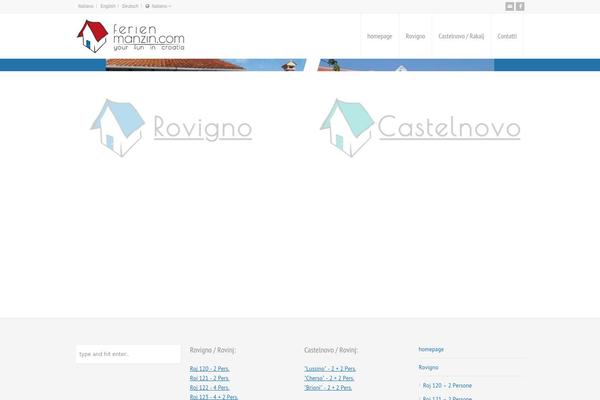Open footer item Roj 120 – 2 Persone

coord(447,385)
